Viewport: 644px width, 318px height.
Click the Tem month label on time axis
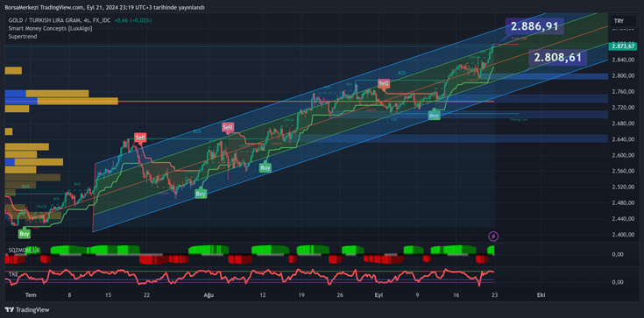pyautogui.click(x=30, y=295)
